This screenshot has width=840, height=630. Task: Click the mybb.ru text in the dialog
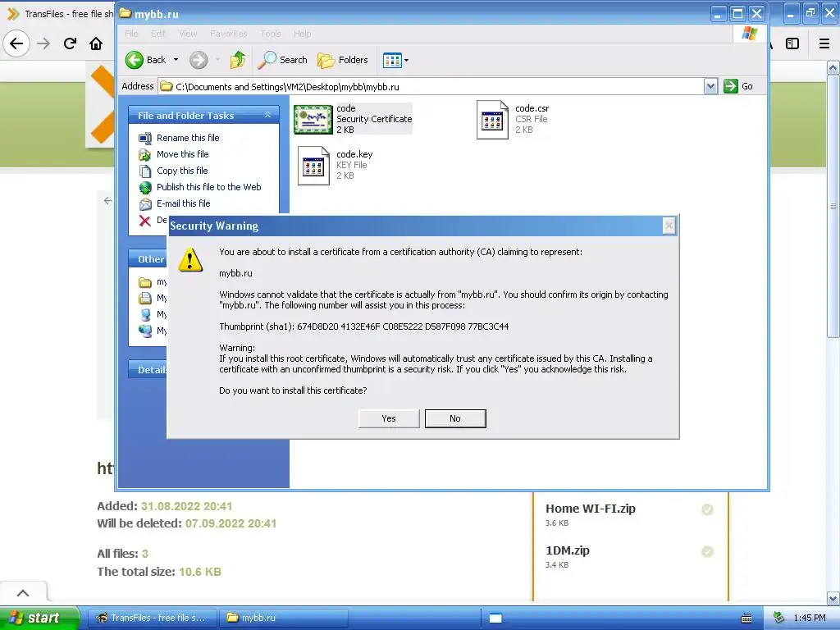tap(235, 273)
